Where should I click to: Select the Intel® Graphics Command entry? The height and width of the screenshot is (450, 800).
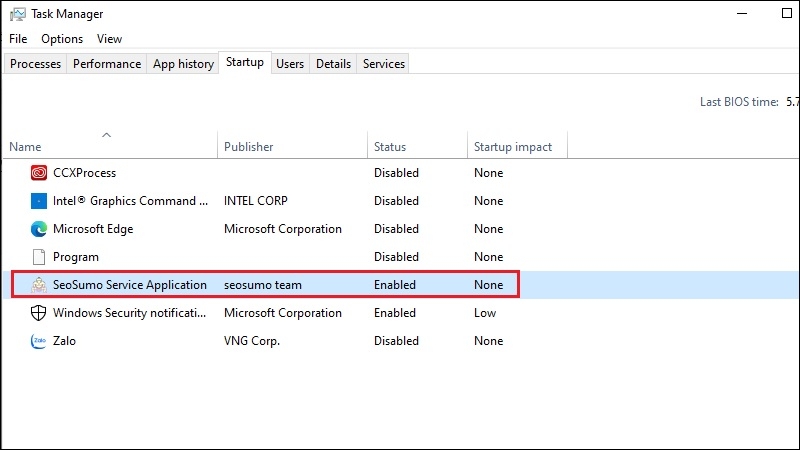click(x=131, y=201)
